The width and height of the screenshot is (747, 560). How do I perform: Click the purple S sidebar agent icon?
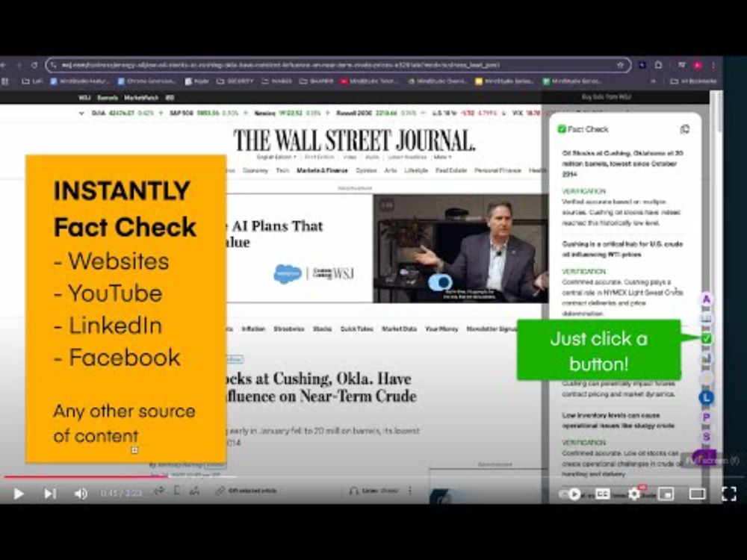tap(706, 436)
